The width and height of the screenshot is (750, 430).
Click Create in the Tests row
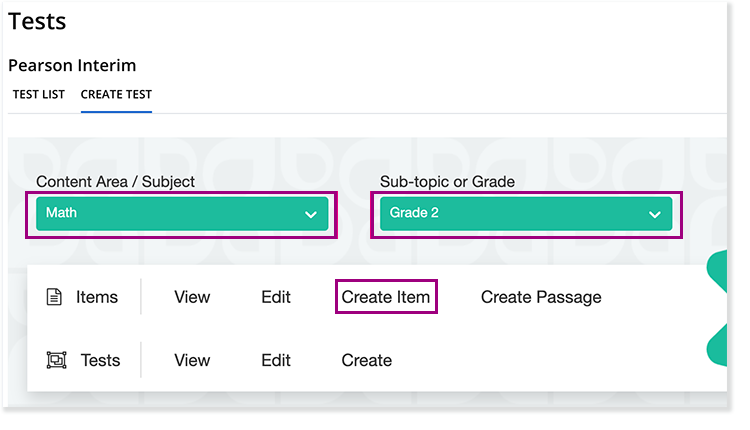pyautogui.click(x=367, y=360)
